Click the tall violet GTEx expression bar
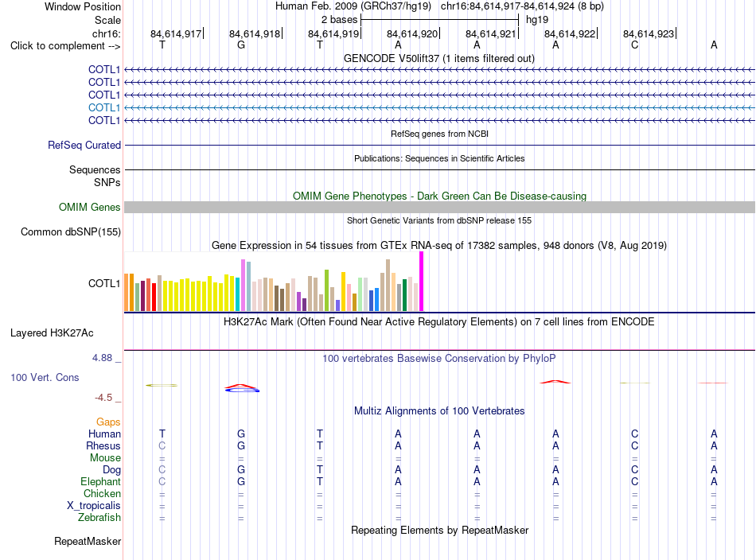 pos(243,286)
